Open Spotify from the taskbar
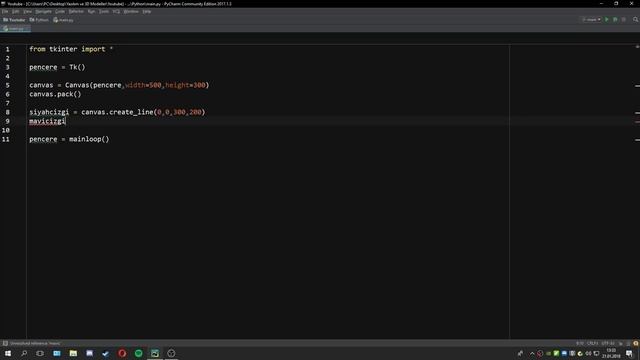The image size is (640, 360). click(138, 353)
